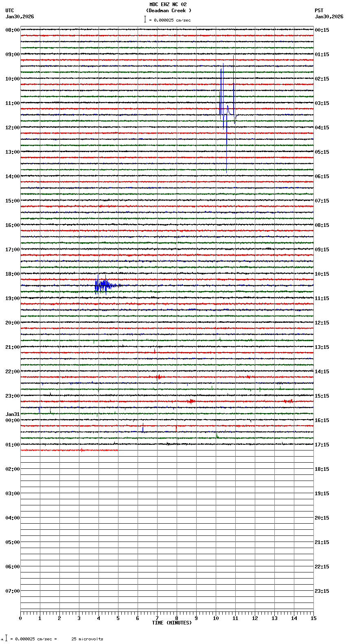Click the Jan30,2026 date under PST
The height and width of the screenshot is (644, 346).
[x=329, y=17]
